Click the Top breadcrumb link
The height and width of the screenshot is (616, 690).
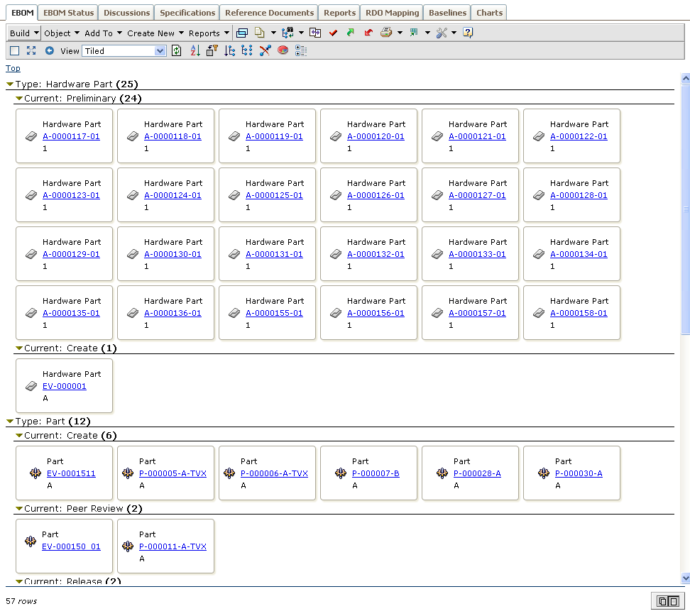13,68
